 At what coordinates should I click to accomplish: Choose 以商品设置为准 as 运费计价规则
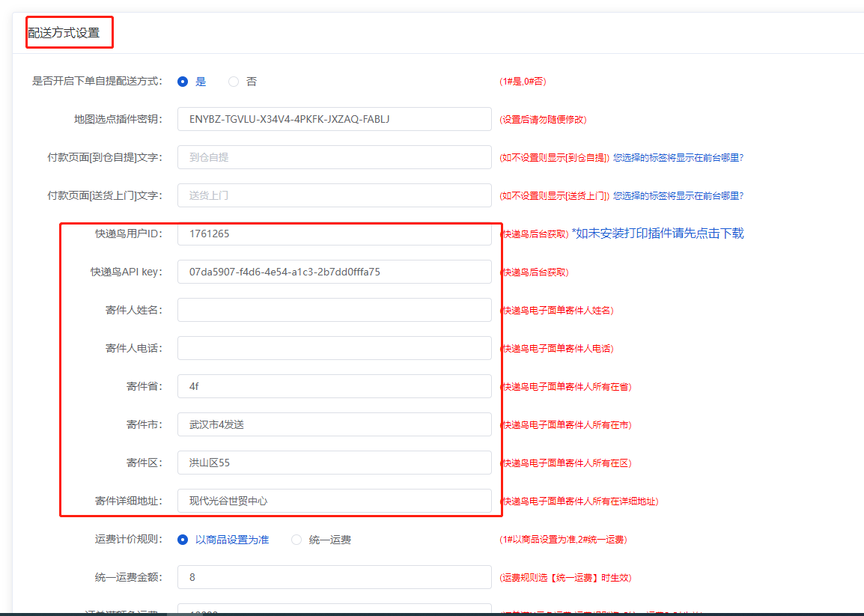pos(183,540)
